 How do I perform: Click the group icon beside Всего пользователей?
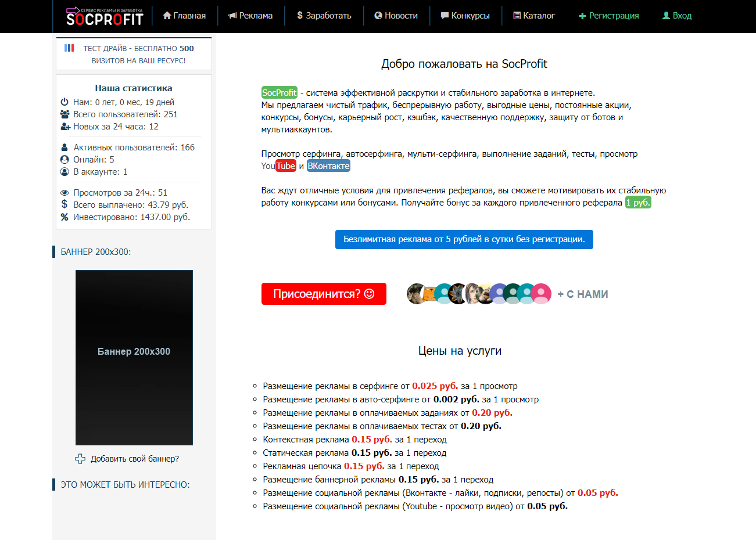point(65,114)
